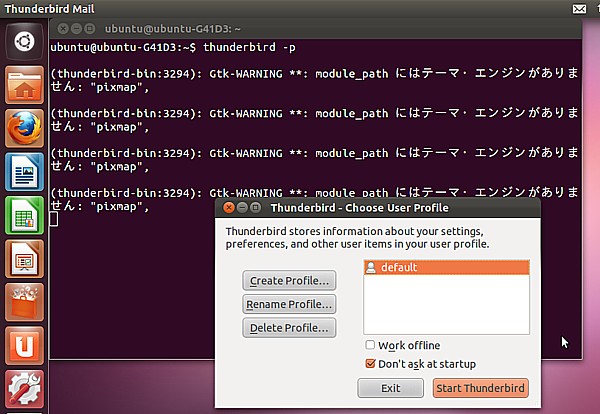The image size is (600, 414).
Task: Close the terminal window
Action: [63, 29]
